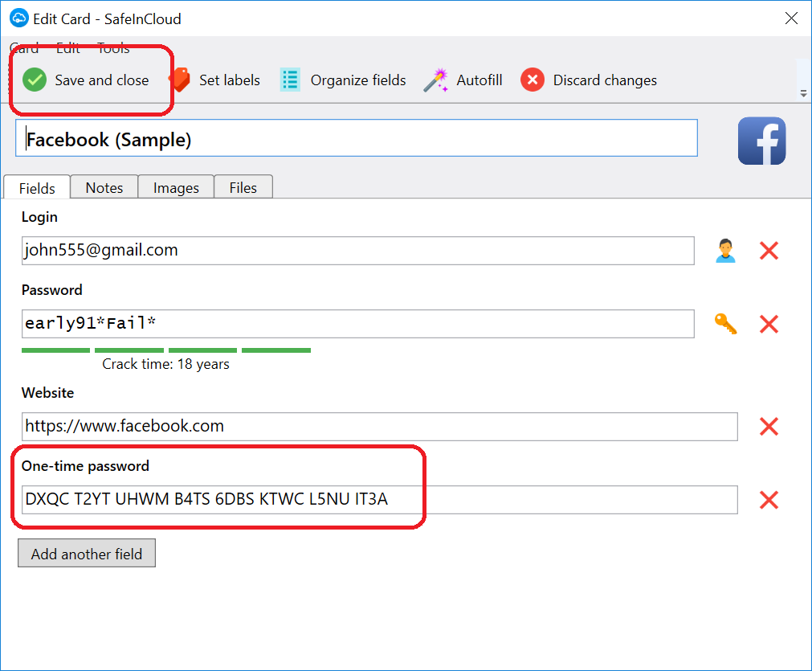Click the SafeInCloud app icon in title bar

[x=19, y=18]
